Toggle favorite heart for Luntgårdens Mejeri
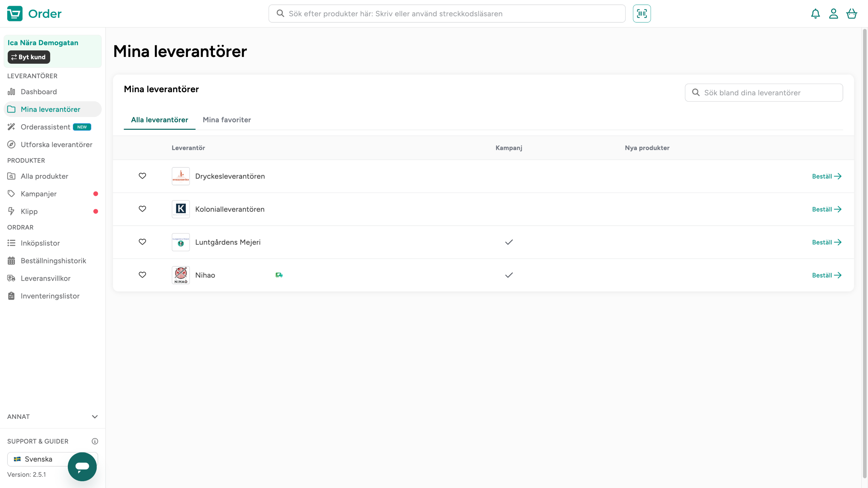The height and width of the screenshot is (488, 868). [142, 242]
